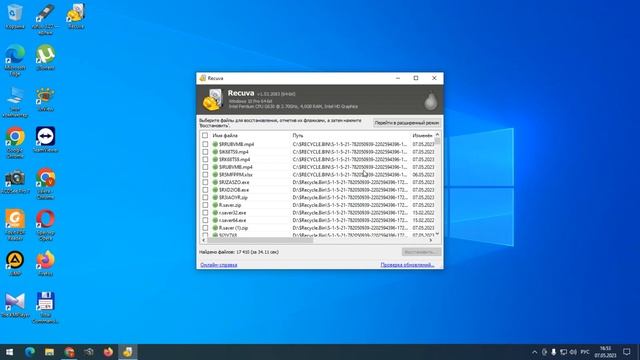
Task: Click the vertical scrollbar up arrow
Action: pyautogui.click(x=437, y=134)
